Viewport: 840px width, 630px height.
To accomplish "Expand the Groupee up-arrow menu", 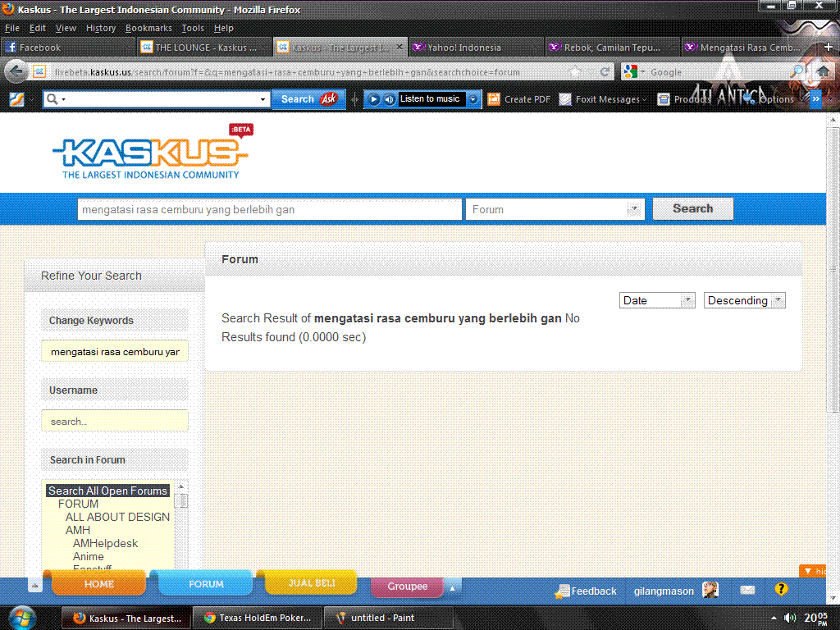I will click(x=453, y=587).
